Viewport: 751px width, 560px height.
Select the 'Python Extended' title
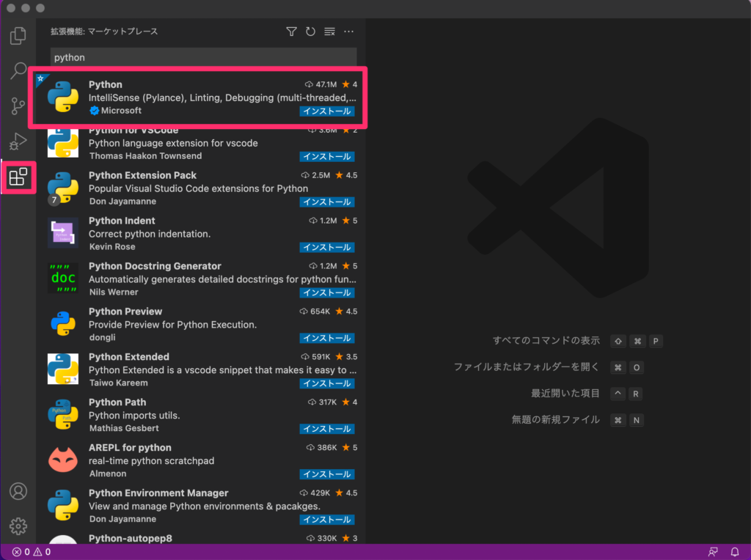pos(129,357)
